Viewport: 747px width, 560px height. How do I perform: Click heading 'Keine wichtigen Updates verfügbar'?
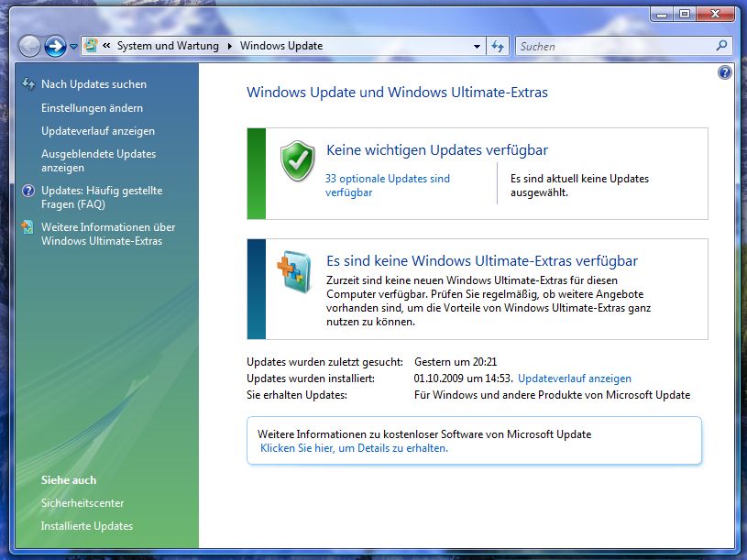coord(437,150)
